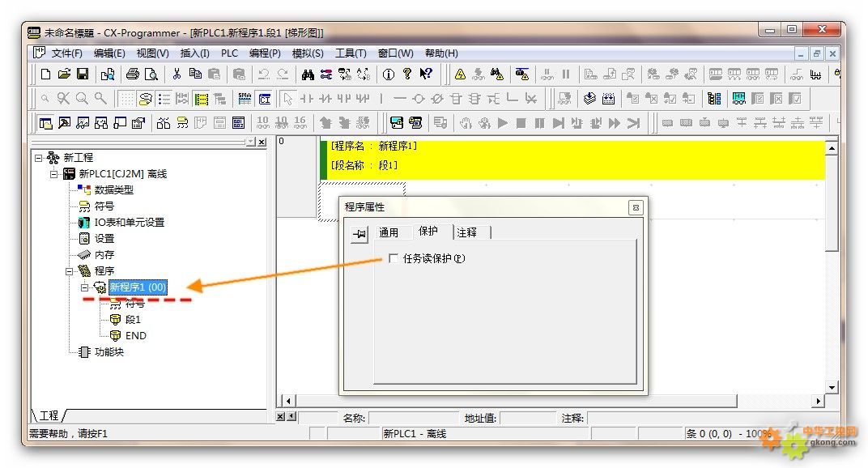Insert a new normally closed contact
Image resolution: width=868 pixels, height=468 pixels.
point(325,99)
